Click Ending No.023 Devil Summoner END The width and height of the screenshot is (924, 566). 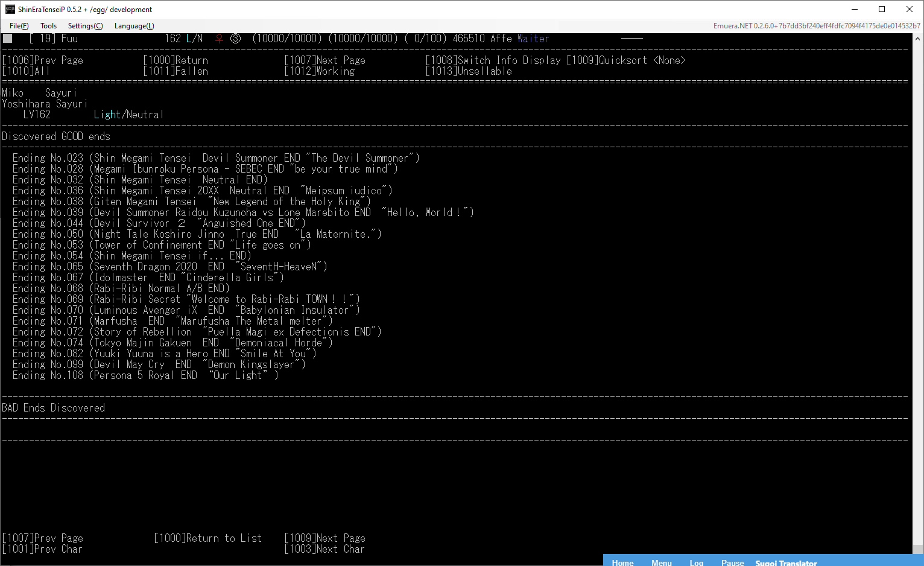pyautogui.click(x=216, y=158)
